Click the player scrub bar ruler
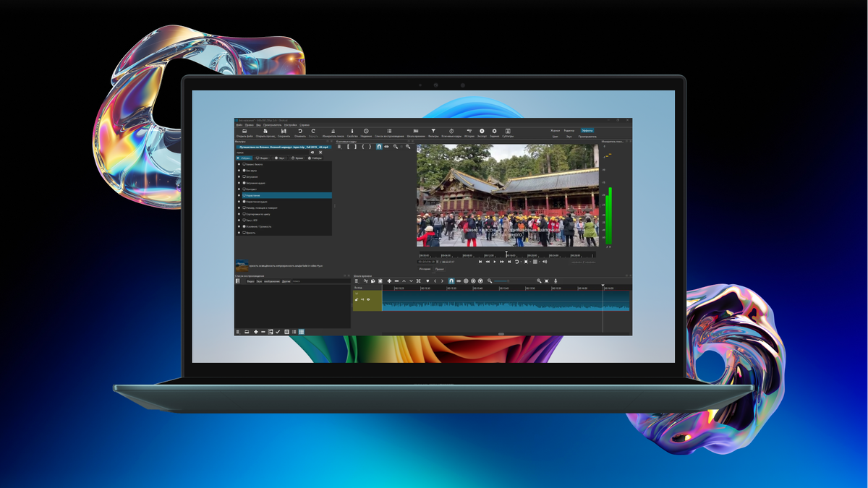Screen dimensions: 868x488 click(508, 254)
